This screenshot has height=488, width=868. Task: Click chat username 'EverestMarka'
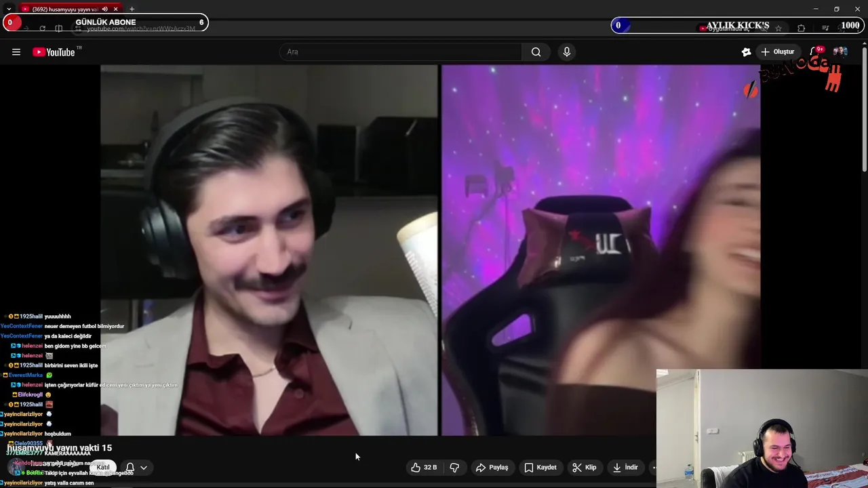(x=26, y=375)
